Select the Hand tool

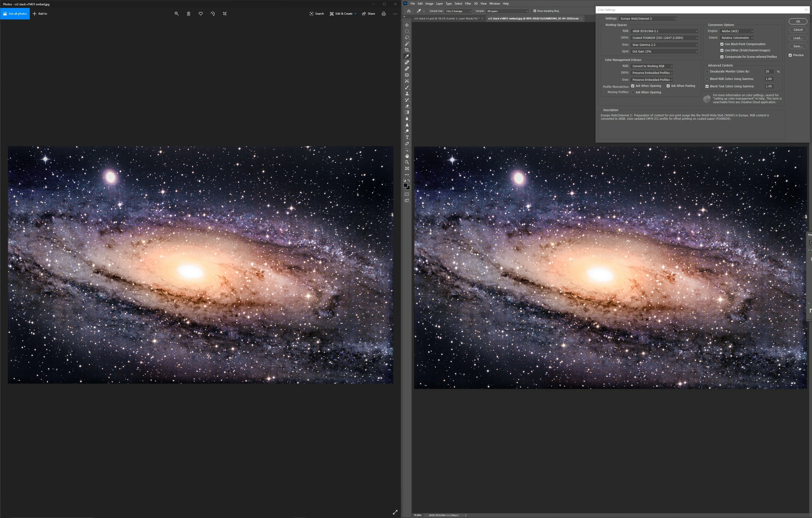(x=407, y=156)
